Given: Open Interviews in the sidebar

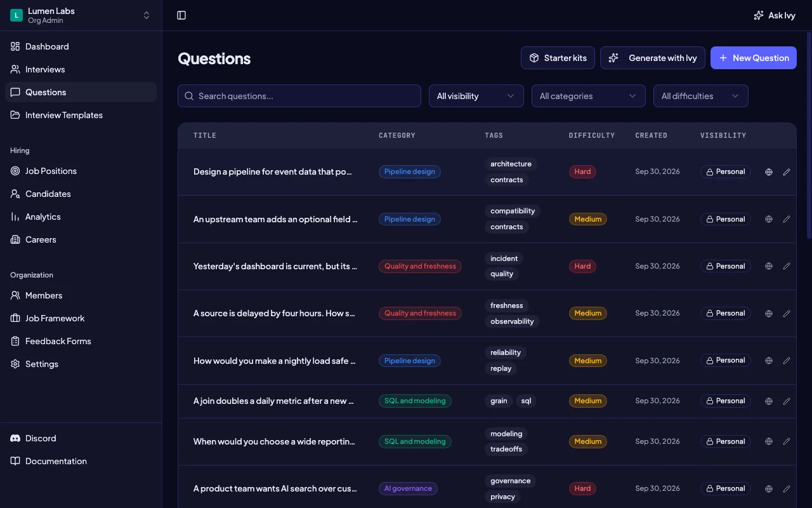Looking at the screenshot, I should 81,69.
